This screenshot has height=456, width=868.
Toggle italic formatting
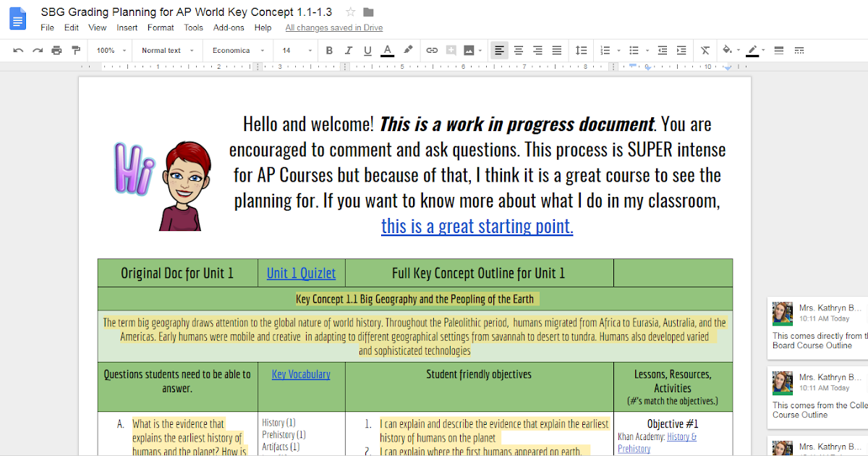pyautogui.click(x=349, y=50)
